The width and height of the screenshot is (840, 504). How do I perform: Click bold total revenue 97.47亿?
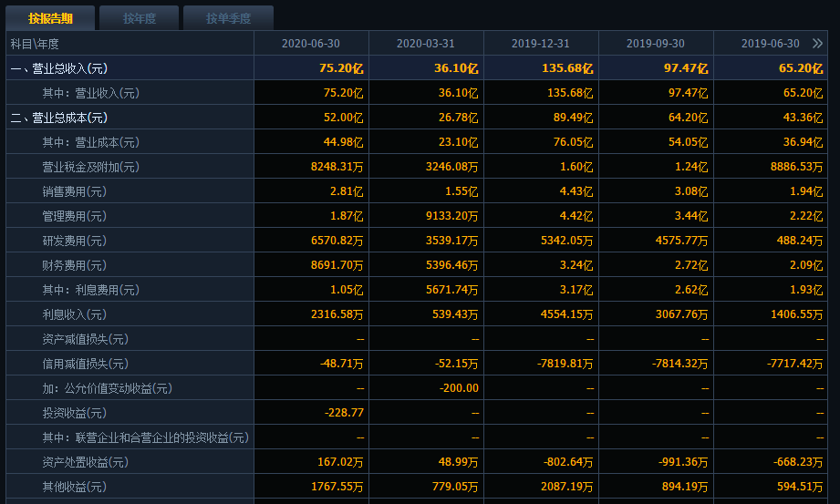688,68
